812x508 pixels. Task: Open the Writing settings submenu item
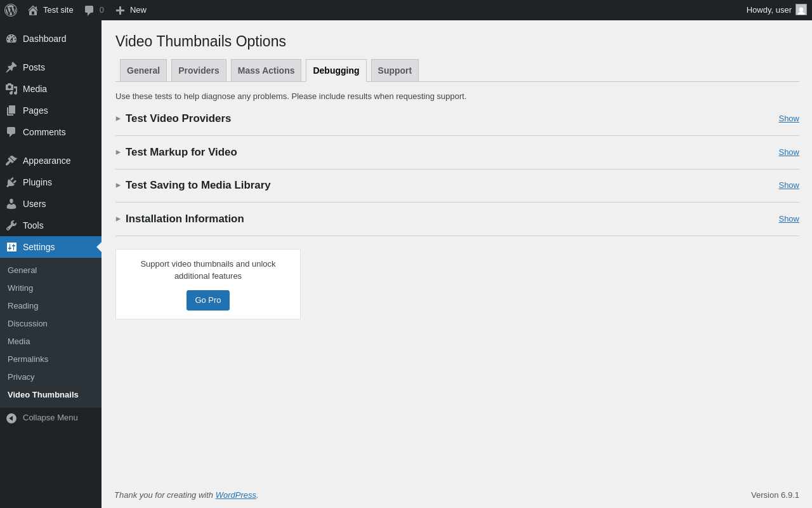point(51,288)
